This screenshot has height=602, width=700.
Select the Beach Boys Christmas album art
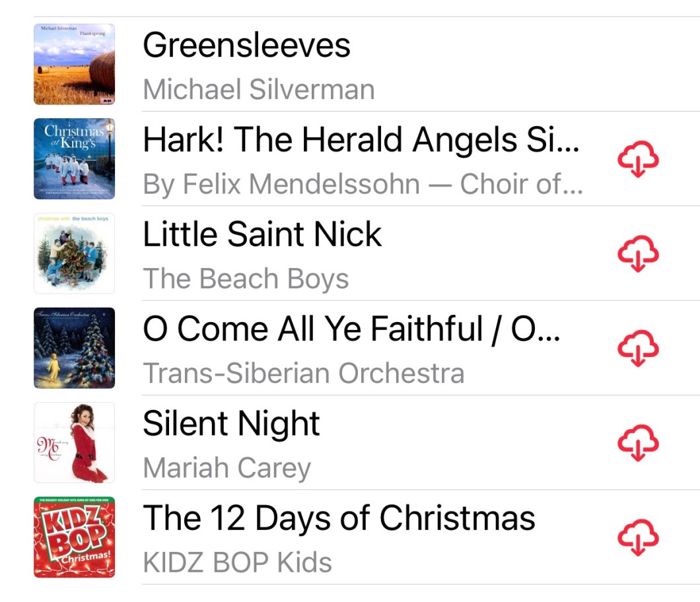[74, 253]
